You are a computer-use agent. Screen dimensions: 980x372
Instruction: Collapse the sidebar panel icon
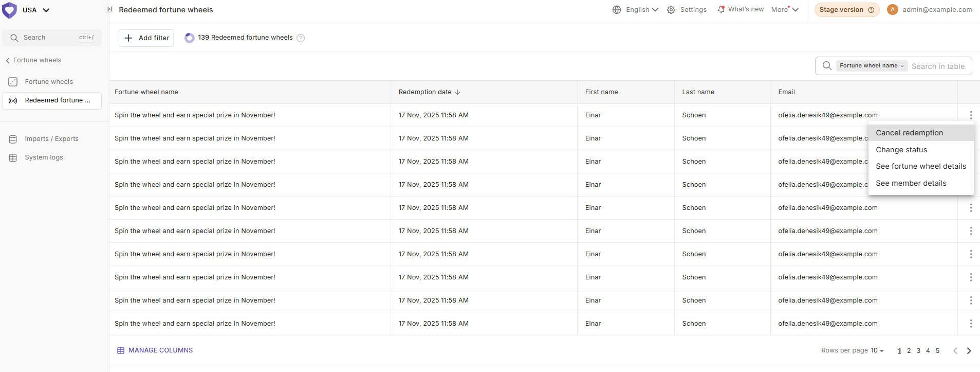point(109,9)
